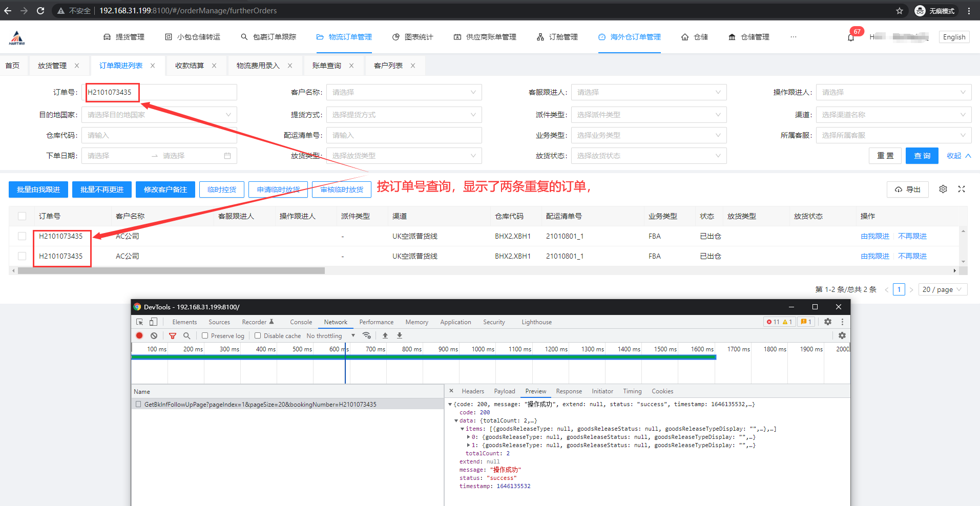
Task: Open the Response tab in DevTools
Action: [x=569, y=391]
